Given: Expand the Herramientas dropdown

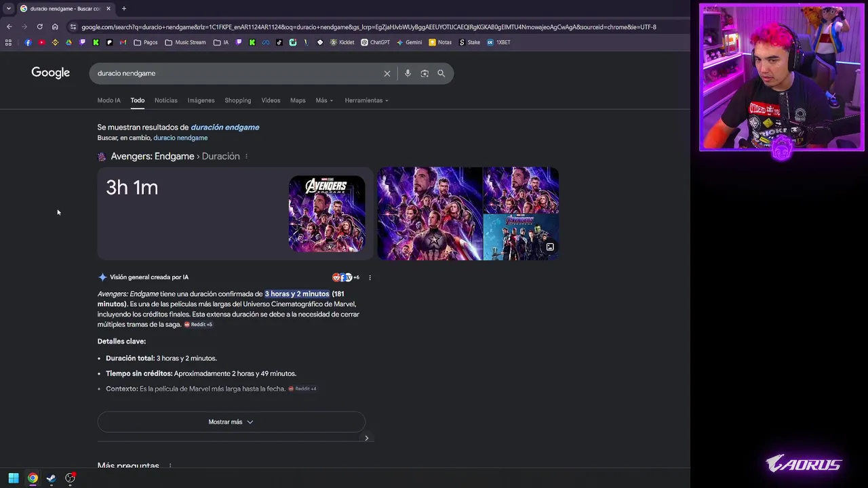Looking at the screenshot, I should pos(366,100).
